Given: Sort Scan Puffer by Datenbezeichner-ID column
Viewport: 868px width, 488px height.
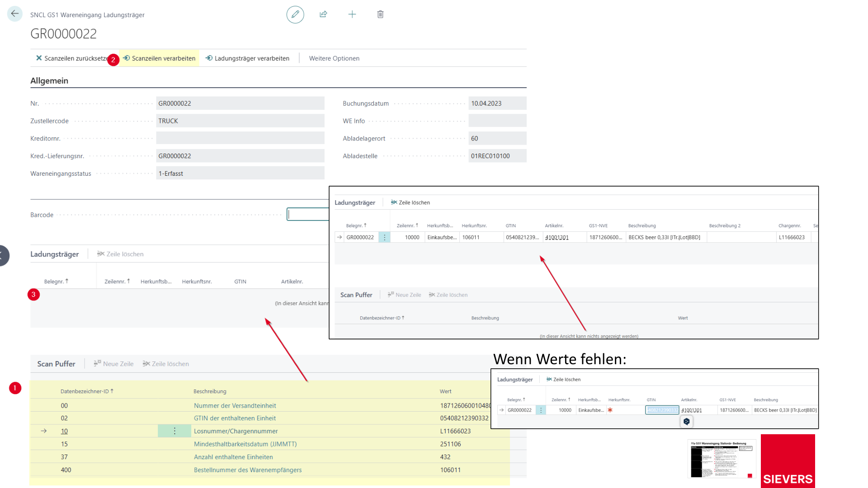Looking at the screenshot, I should coord(87,391).
